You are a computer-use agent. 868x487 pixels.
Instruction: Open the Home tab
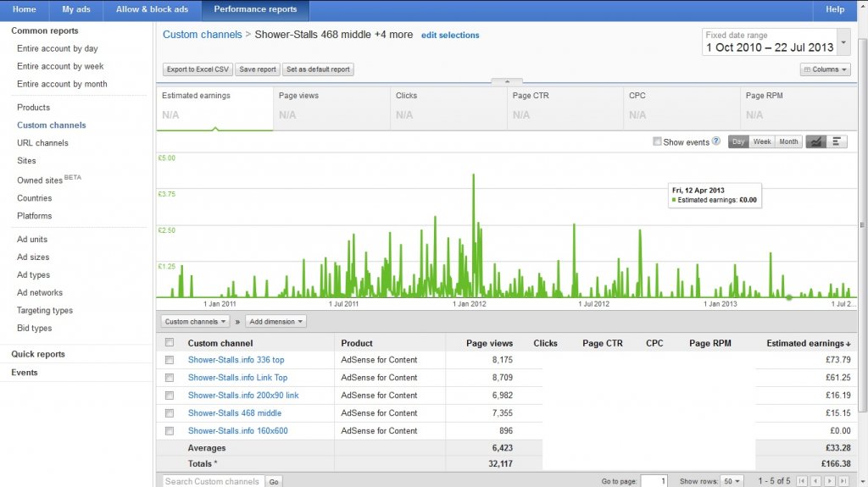(x=25, y=9)
